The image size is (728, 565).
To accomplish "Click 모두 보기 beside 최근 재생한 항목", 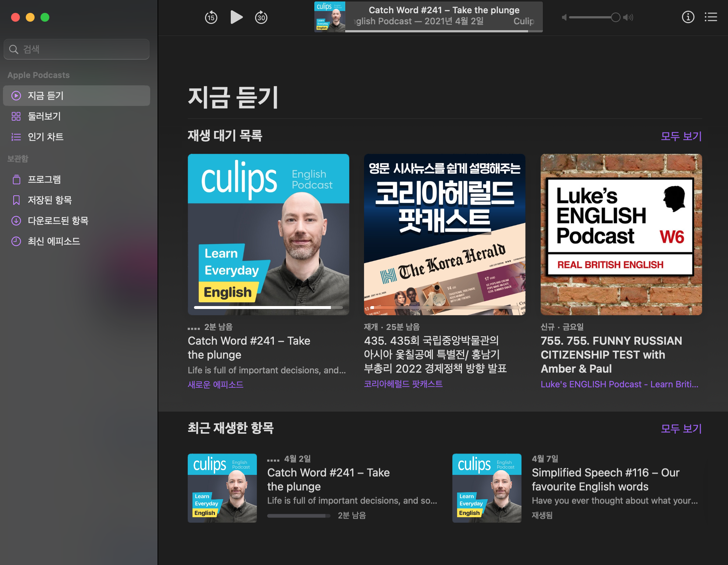I will (x=681, y=429).
